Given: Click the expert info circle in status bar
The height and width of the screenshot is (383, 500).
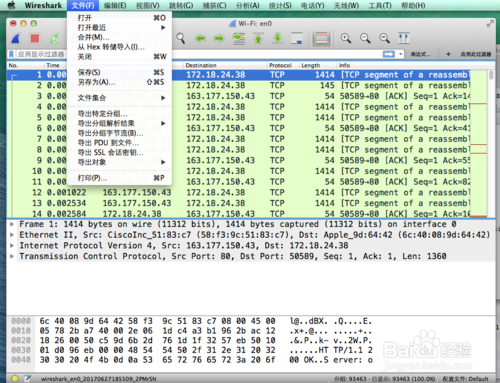Looking at the screenshot, I should [x=15, y=378].
